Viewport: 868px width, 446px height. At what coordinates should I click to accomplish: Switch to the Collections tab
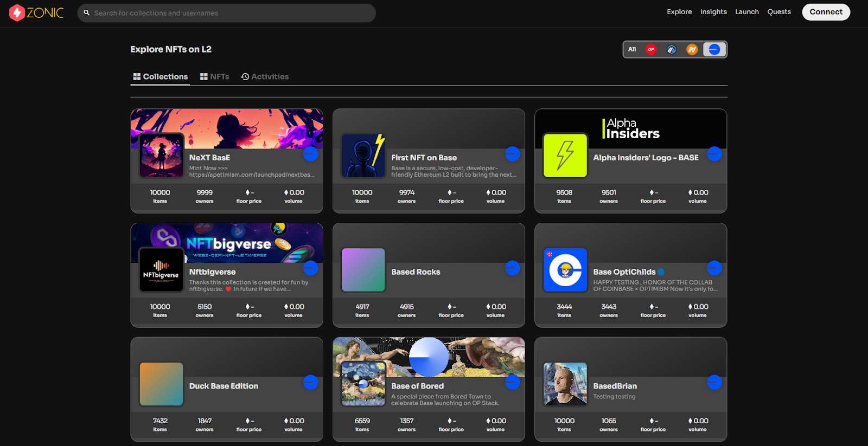161,76
